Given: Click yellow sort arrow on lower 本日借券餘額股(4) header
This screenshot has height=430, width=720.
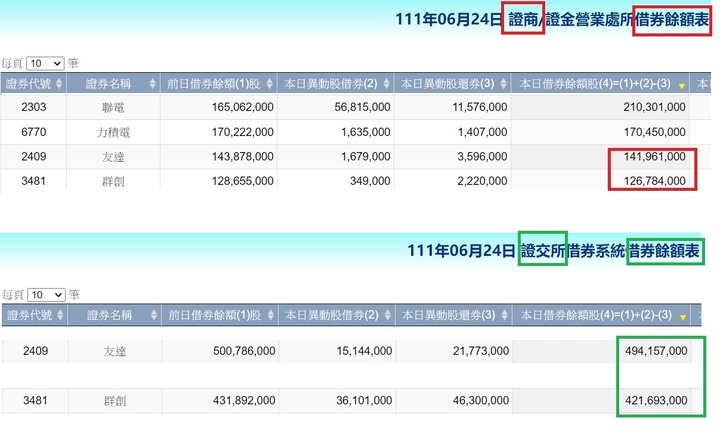Looking at the screenshot, I should (x=683, y=317).
